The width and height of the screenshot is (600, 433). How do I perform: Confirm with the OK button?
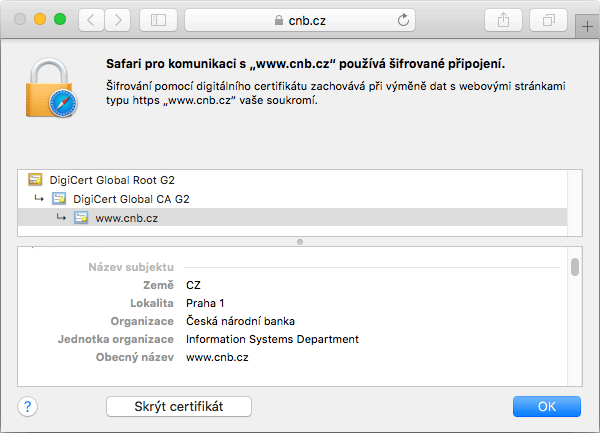(547, 406)
